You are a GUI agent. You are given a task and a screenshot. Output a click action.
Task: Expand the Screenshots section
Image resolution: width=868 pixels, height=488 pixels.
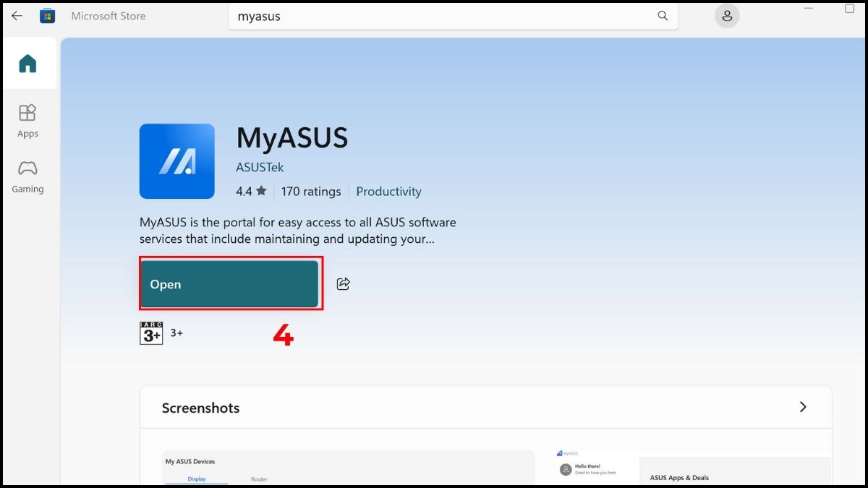803,407
